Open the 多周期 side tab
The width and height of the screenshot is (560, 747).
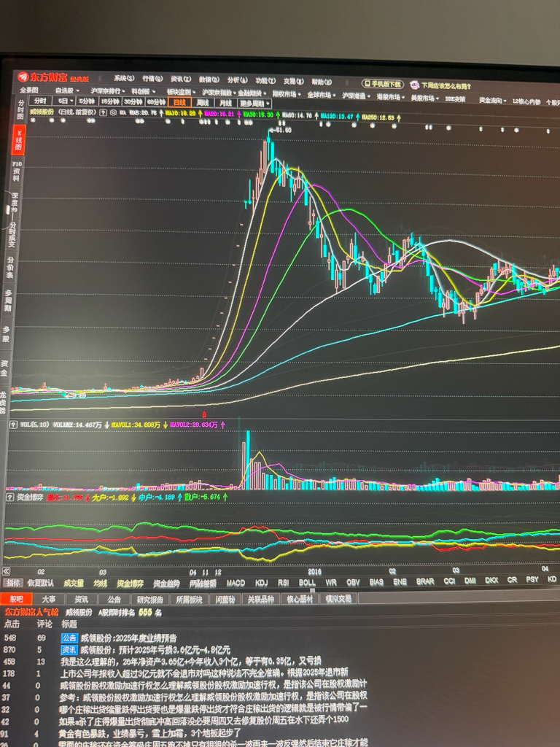(x=7, y=301)
